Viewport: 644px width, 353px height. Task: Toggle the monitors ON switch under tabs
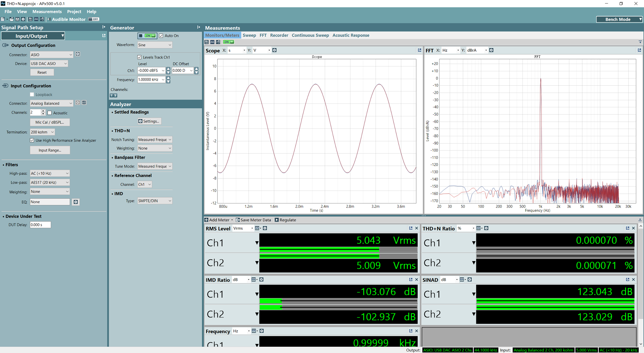coord(229,42)
